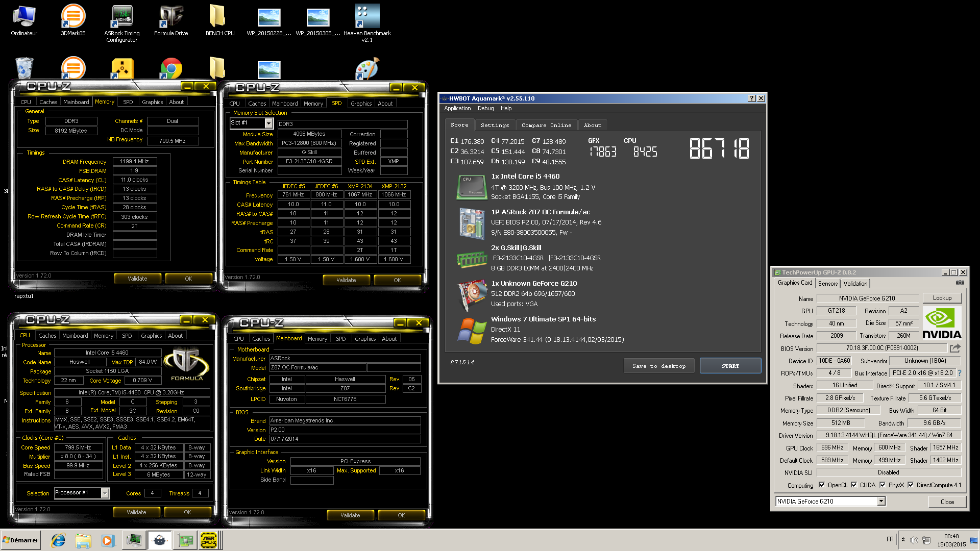980x551 pixels.
Task: Open the About tab in Aquamark
Action: (592, 125)
